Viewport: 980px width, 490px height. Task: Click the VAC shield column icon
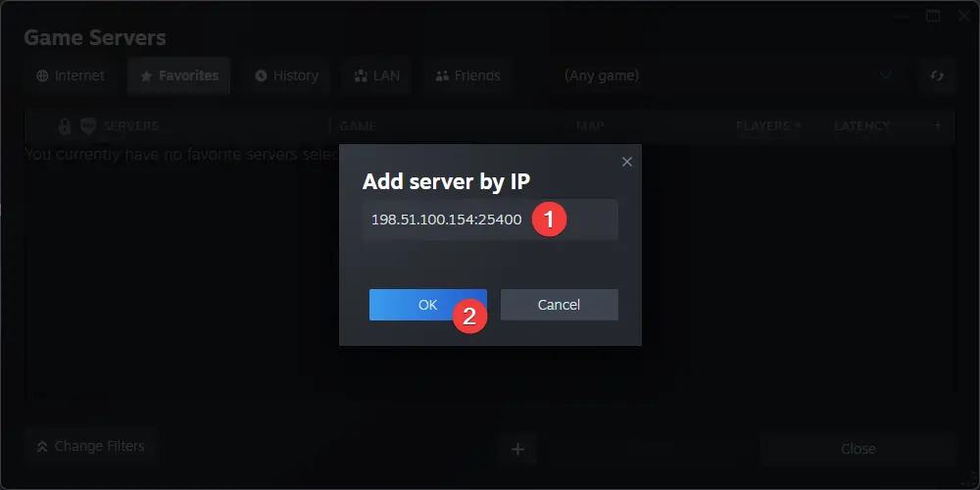click(x=88, y=126)
